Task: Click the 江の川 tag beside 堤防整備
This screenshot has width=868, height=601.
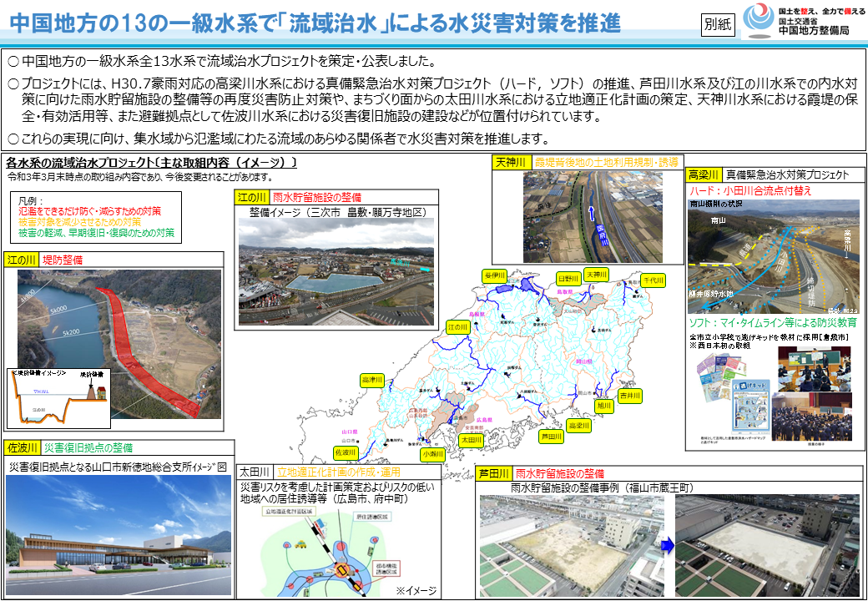Action: tap(21, 260)
